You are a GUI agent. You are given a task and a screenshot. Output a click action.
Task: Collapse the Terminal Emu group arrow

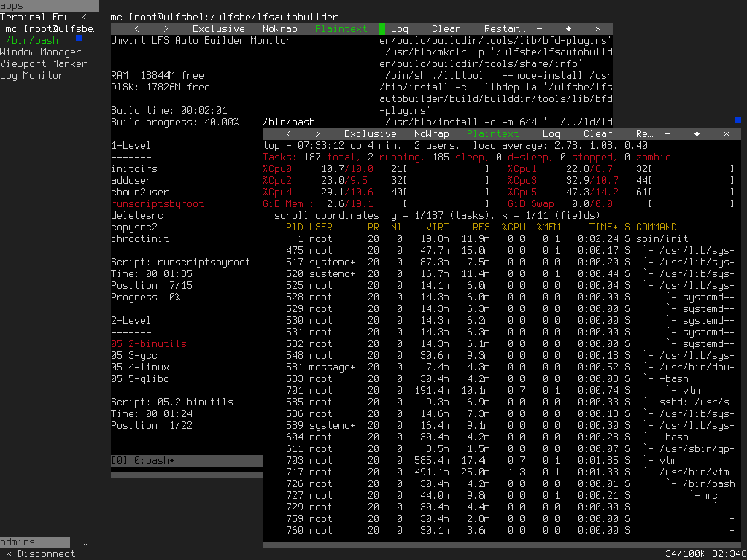[85, 17]
